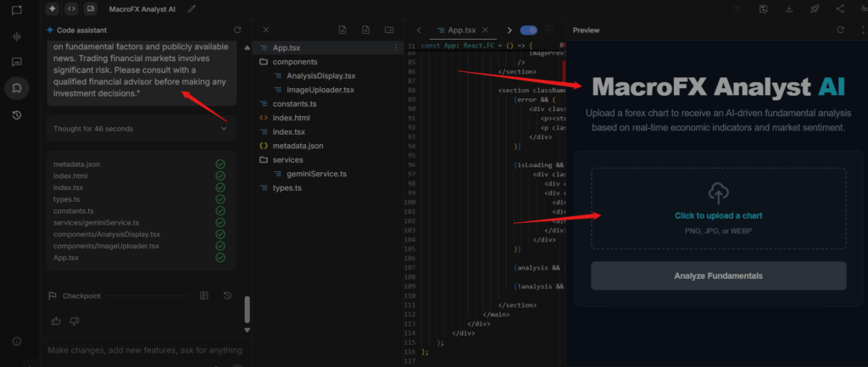
Task: Switch to code view angle-brackets button
Action: tap(71, 8)
